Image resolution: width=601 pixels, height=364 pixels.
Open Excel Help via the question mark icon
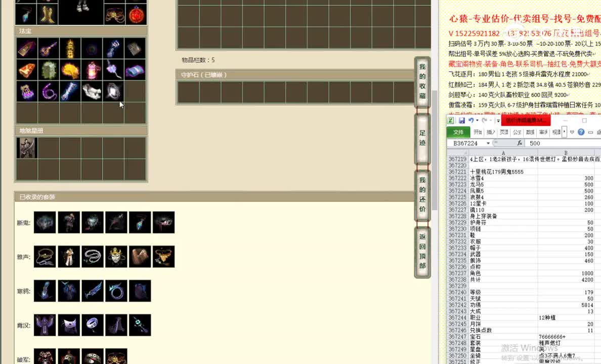pyautogui.click(x=582, y=132)
